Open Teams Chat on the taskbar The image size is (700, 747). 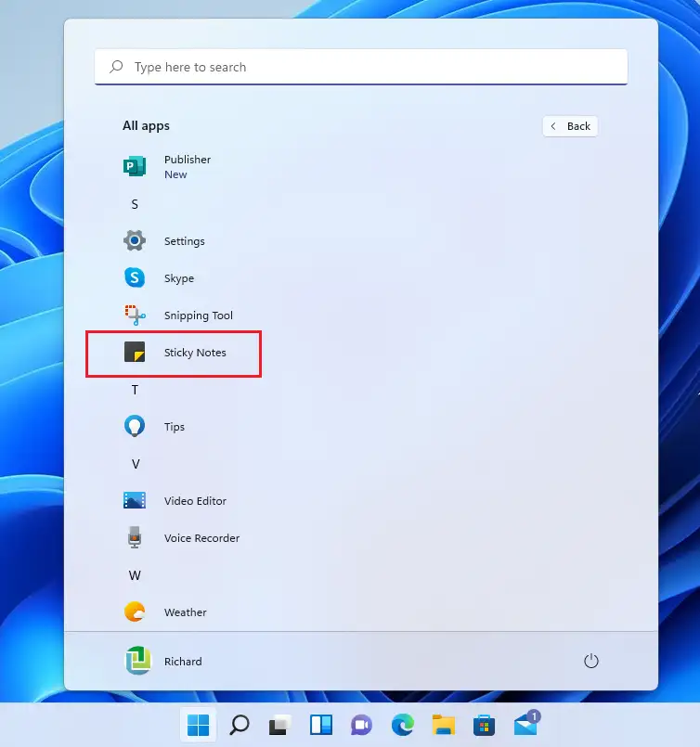[x=362, y=725]
